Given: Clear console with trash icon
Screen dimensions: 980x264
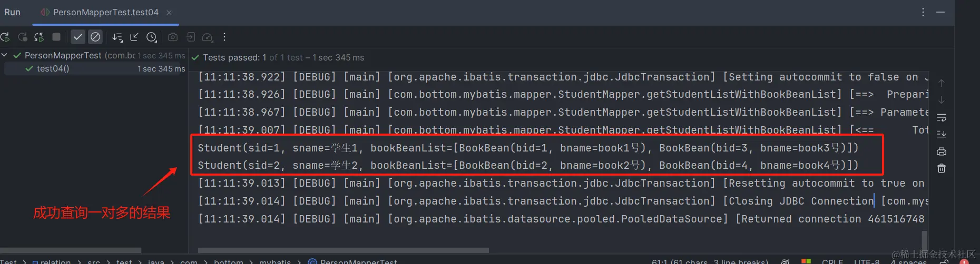Looking at the screenshot, I should 942,168.
